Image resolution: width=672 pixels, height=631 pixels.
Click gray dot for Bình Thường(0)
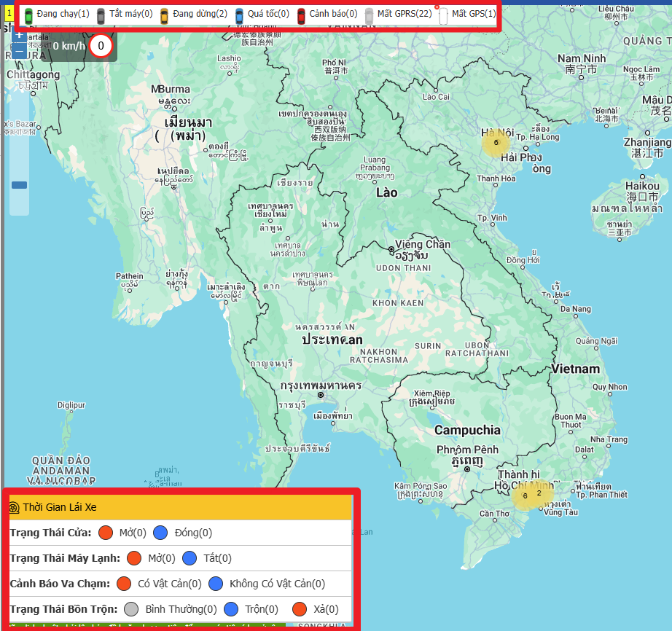click(x=131, y=609)
